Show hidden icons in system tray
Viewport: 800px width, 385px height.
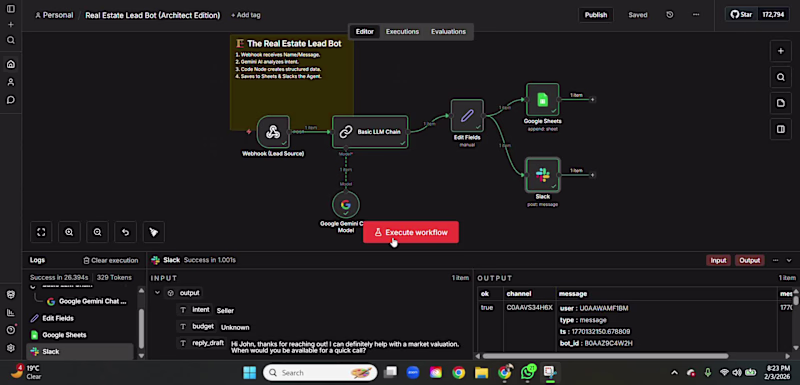click(x=674, y=373)
